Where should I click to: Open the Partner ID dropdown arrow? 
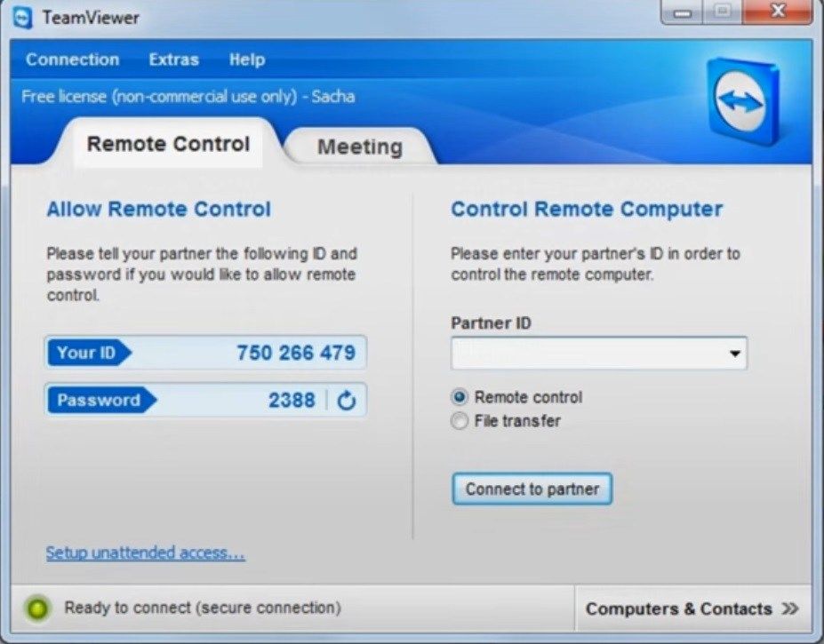point(735,354)
